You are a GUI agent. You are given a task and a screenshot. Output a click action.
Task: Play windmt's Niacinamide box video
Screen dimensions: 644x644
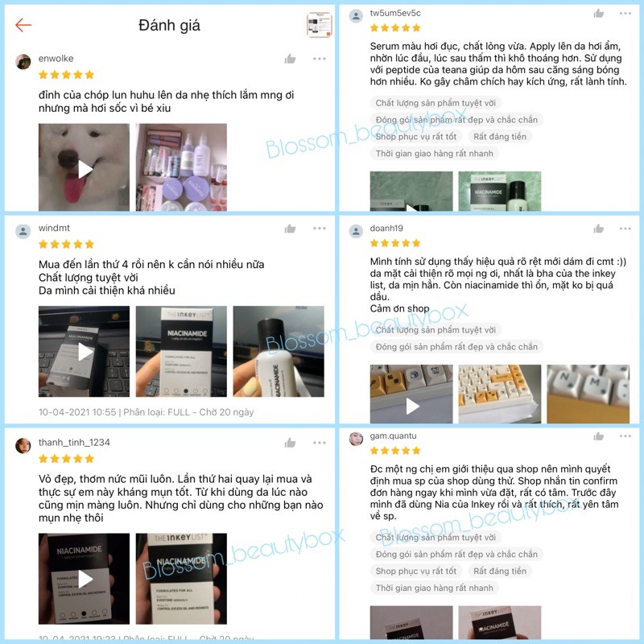coord(85,352)
